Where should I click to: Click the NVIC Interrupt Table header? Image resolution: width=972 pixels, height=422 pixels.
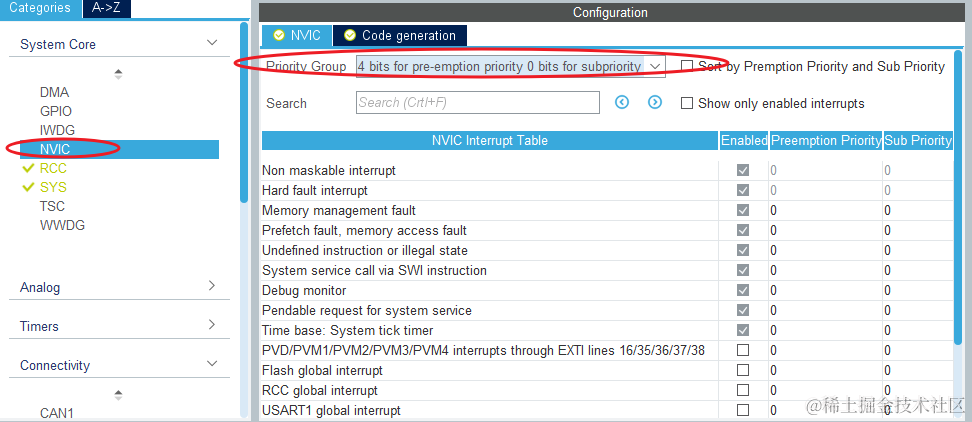click(490, 141)
